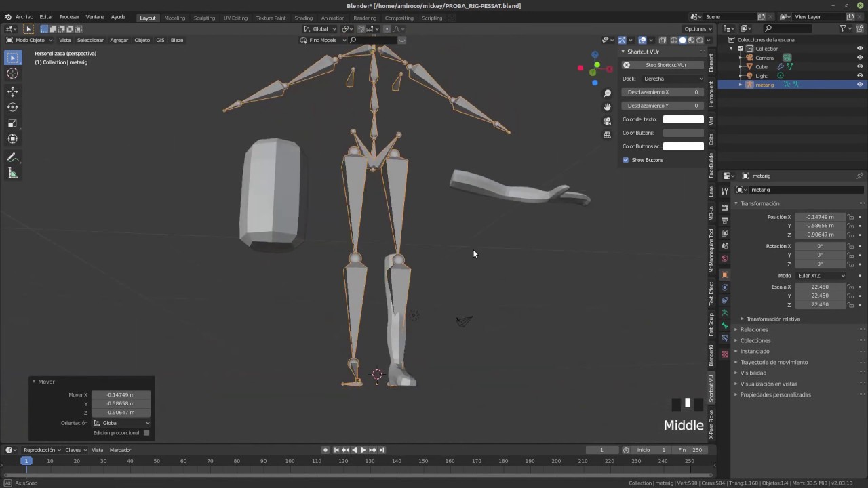Click the Color del texto swatch
Viewport: 868px width, 488px height.
[684, 119]
